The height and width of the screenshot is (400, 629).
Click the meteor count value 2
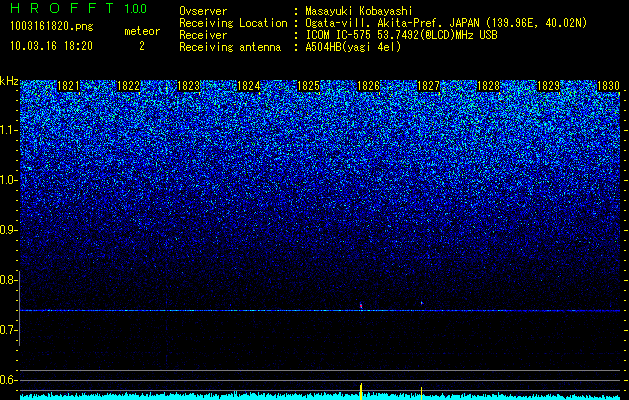tap(142, 46)
